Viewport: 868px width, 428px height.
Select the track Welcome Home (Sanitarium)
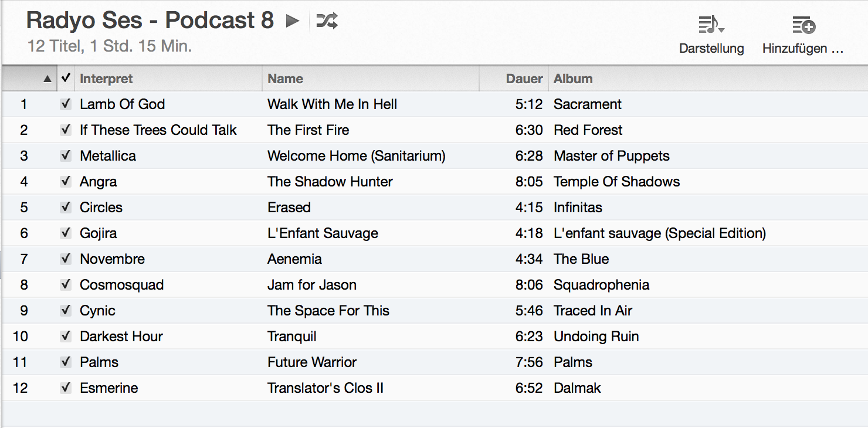pyautogui.click(x=435, y=156)
